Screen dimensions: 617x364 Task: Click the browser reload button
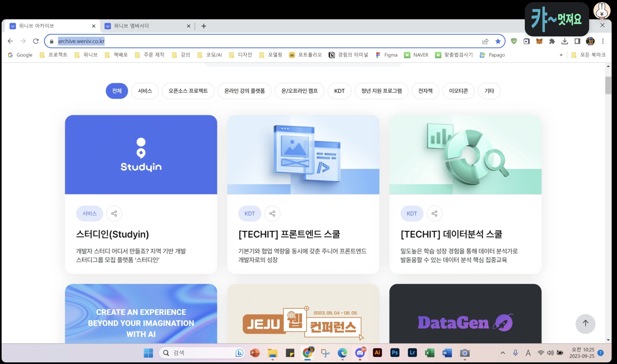pos(36,41)
